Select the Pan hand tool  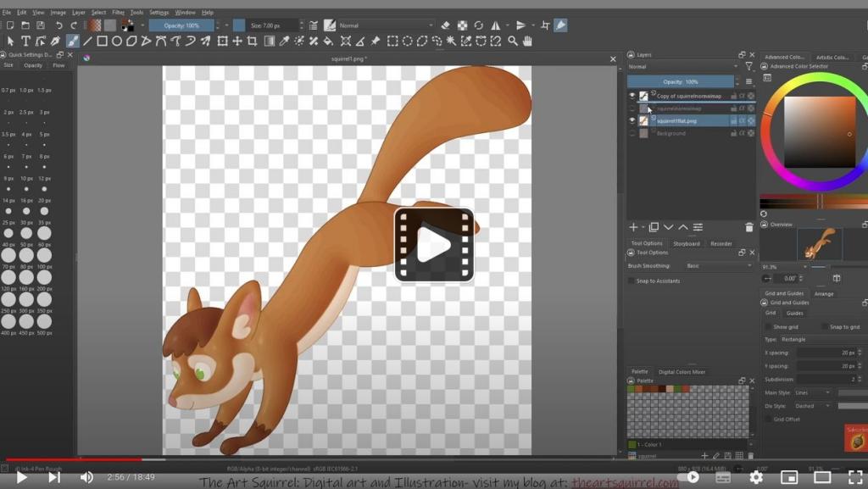tap(527, 41)
